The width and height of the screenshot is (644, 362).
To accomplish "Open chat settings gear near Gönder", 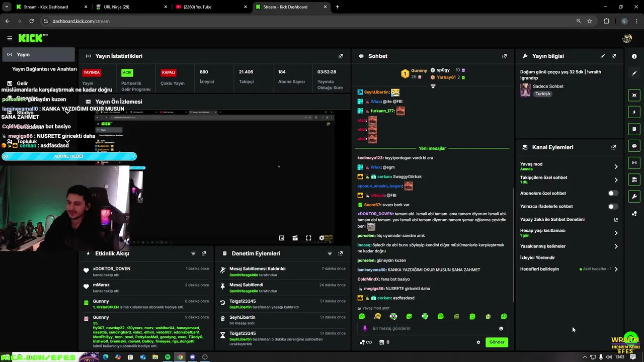I will 478,342.
